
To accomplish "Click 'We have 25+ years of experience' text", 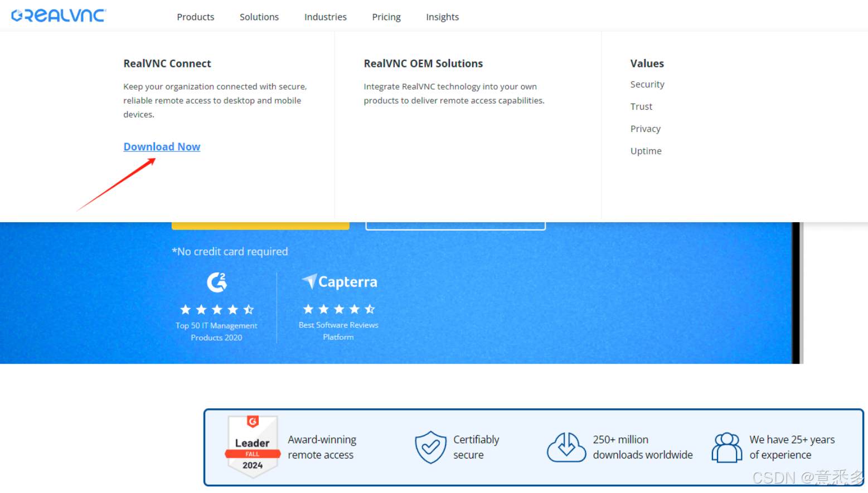I will [792, 447].
